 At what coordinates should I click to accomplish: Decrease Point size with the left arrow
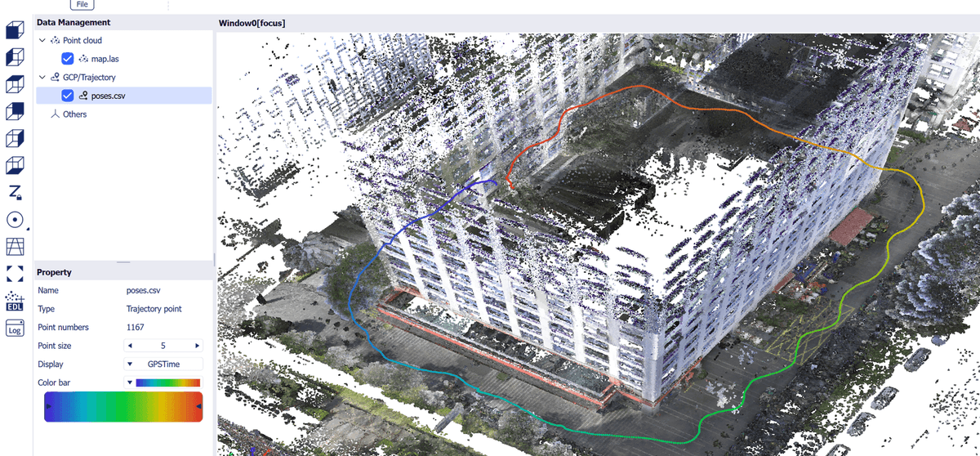[x=130, y=346]
